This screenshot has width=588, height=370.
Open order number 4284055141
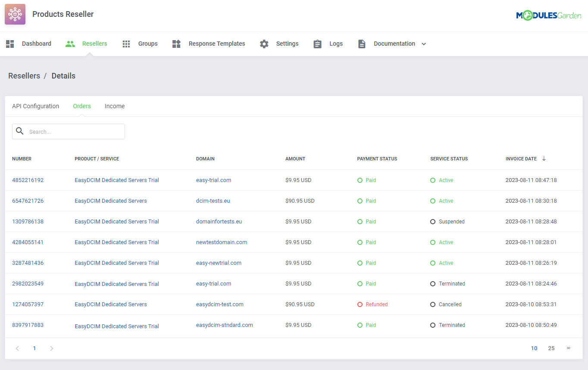point(28,242)
